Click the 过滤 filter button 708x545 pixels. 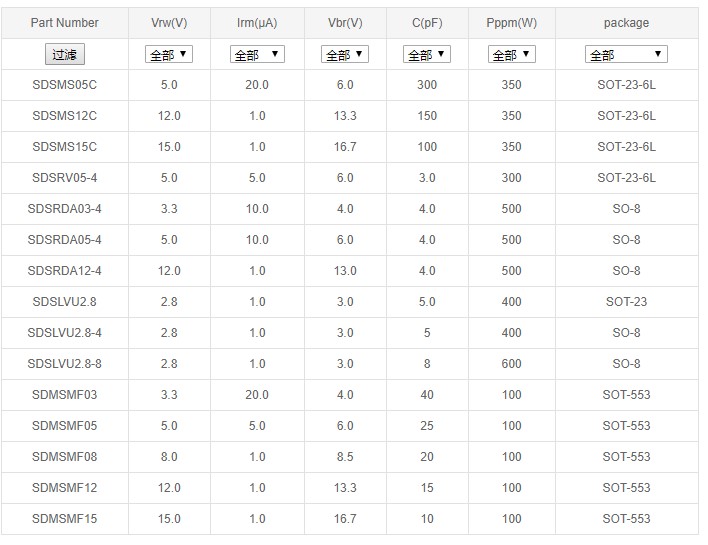pos(64,55)
